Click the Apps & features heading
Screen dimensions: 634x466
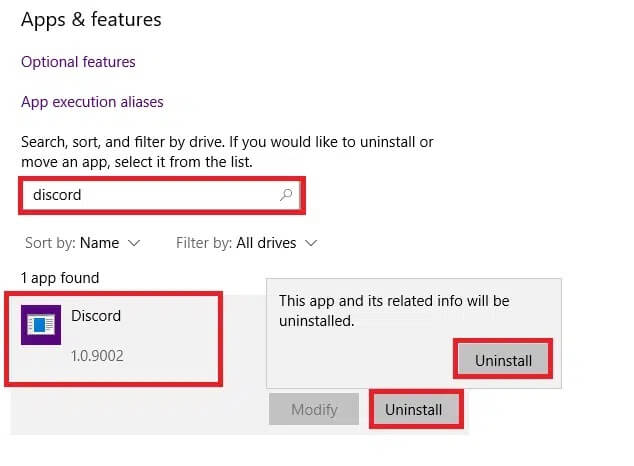click(x=91, y=20)
